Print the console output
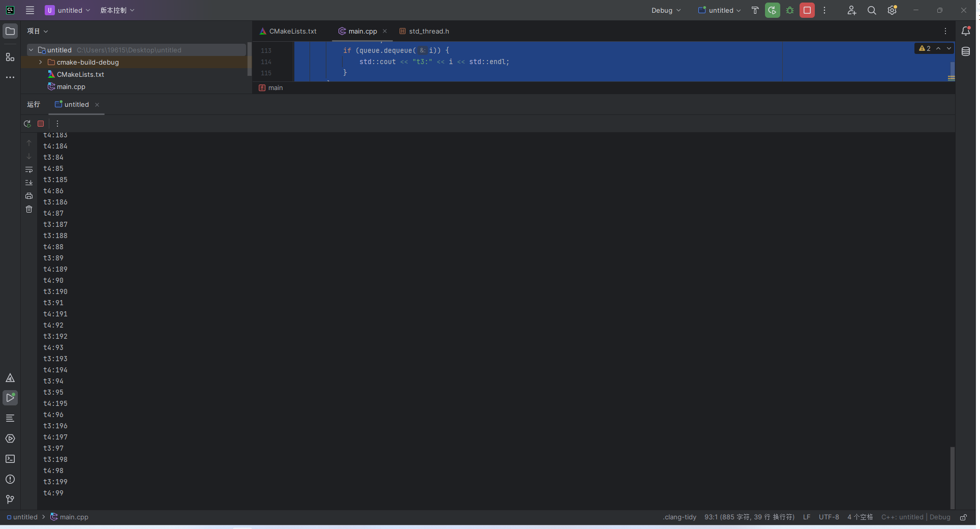Viewport: 980px width, 529px height. (x=29, y=196)
